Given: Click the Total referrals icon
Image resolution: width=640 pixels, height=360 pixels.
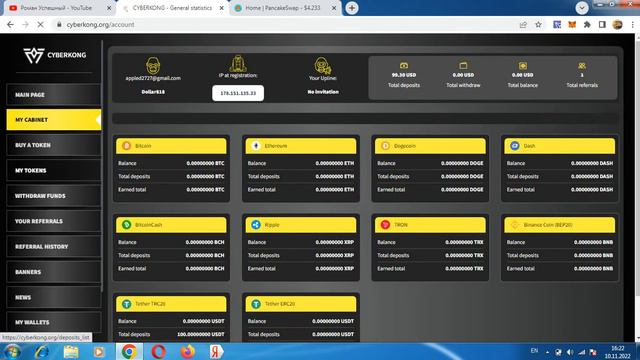Looking at the screenshot, I should tap(582, 65).
